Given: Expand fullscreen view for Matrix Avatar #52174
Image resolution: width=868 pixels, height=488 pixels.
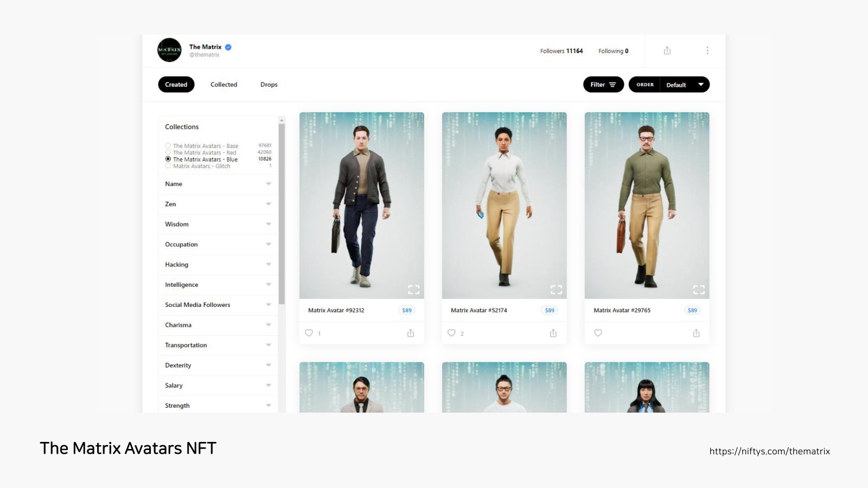Looking at the screenshot, I should [557, 290].
